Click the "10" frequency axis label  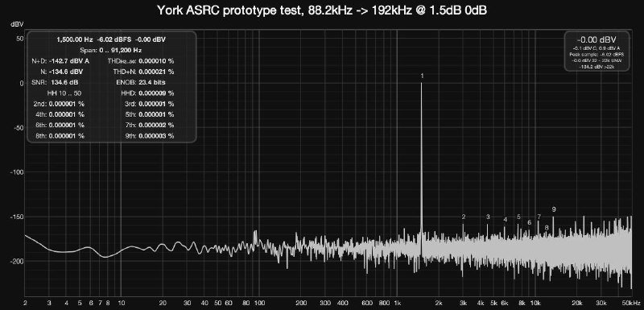click(x=121, y=303)
